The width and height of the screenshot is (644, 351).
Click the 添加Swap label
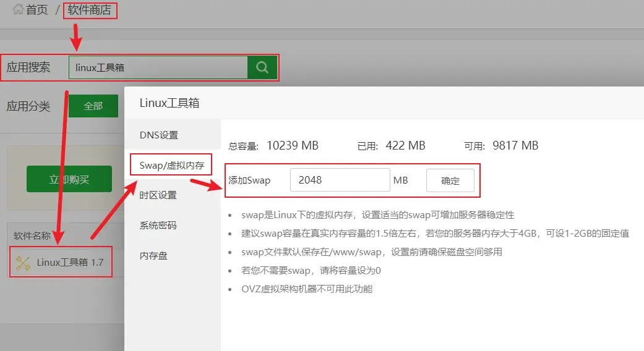click(x=249, y=180)
